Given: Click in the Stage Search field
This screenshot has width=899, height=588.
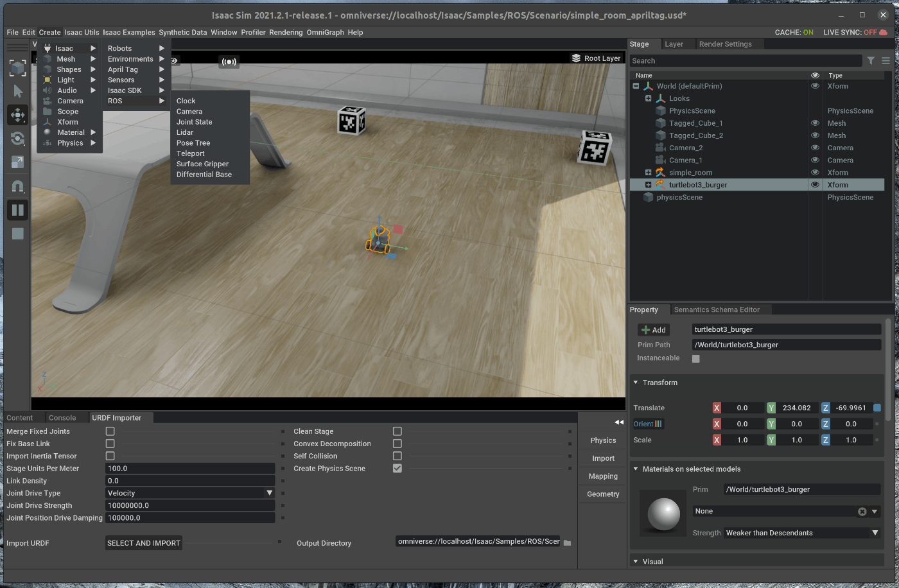Looking at the screenshot, I should (746, 61).
